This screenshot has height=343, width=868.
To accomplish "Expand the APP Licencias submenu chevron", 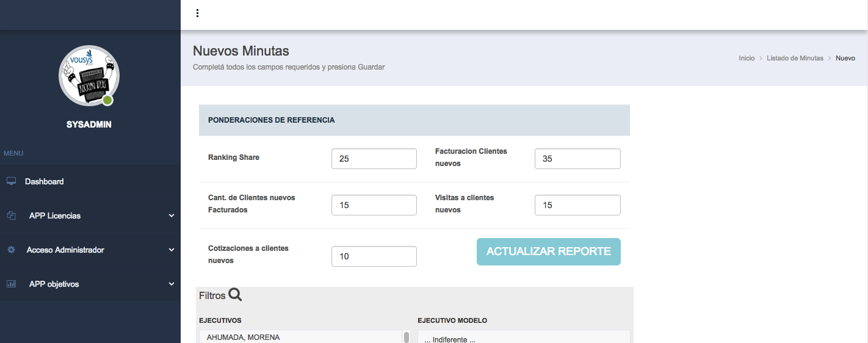I will [x=172, y=215].
